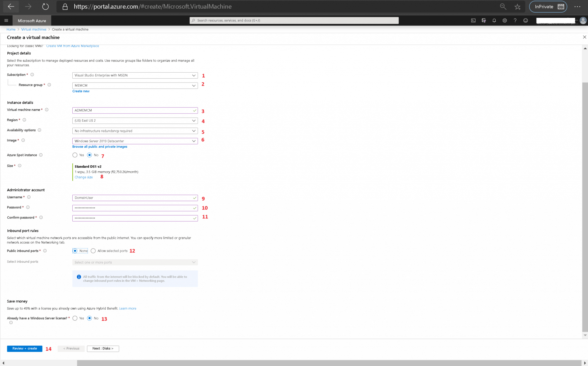The image size is (588, 366).
Task: Show info tooltip for Image
Action: coord(23,140)
